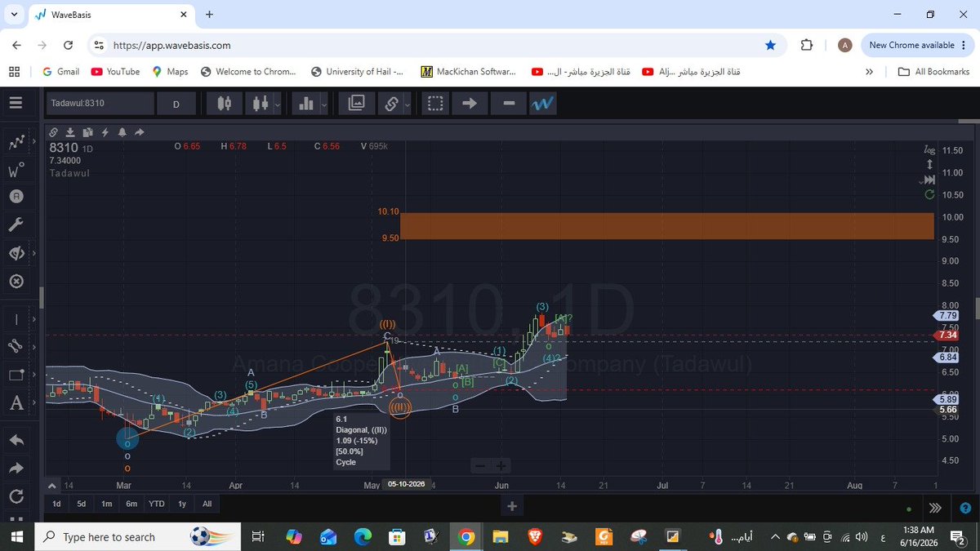
Task: Expand the rectangle tool flyout arrow
Action: click(34, 375)
